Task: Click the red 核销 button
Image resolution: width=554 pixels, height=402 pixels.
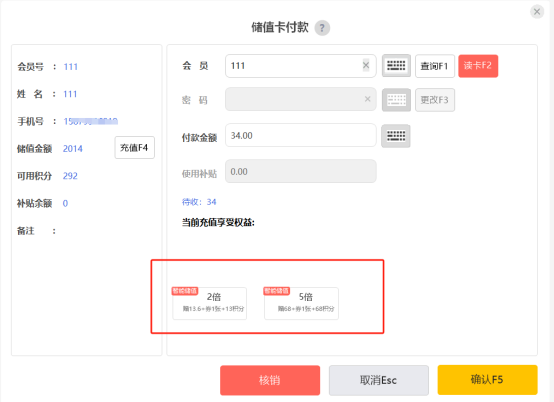Action: click(270, 380)
